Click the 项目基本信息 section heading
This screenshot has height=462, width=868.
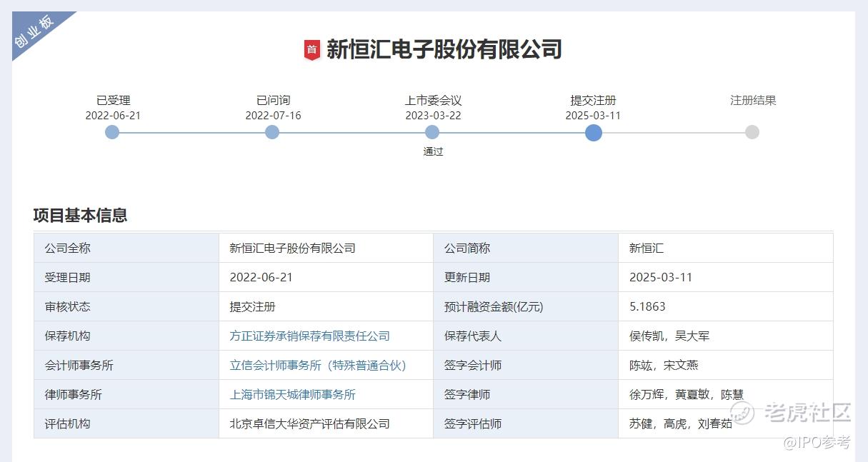click(x=80, y=216)
